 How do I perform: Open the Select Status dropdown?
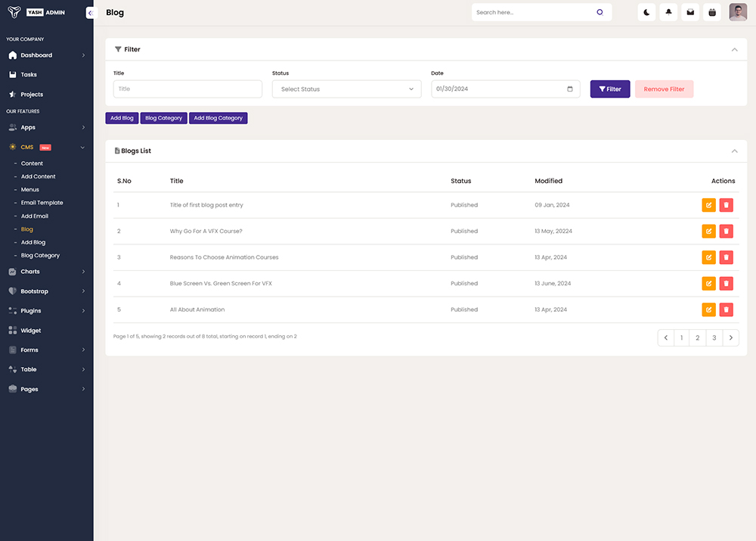pos(347,89)
